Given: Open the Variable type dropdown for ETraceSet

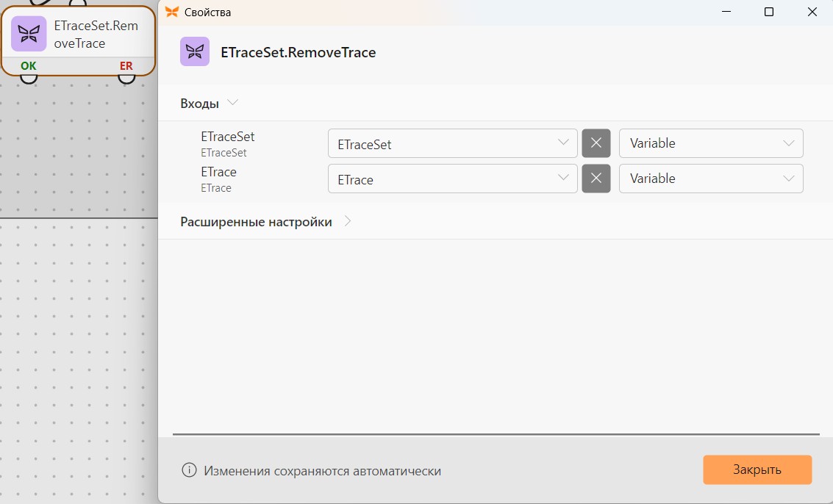Looking at the screenshot, I should click(x=711, y=143).
